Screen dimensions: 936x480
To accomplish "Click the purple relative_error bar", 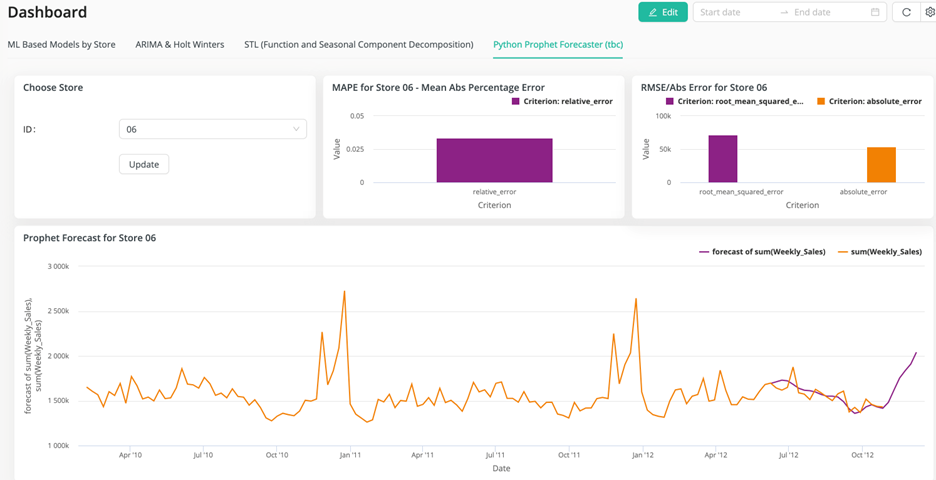I will click(494, 160).
